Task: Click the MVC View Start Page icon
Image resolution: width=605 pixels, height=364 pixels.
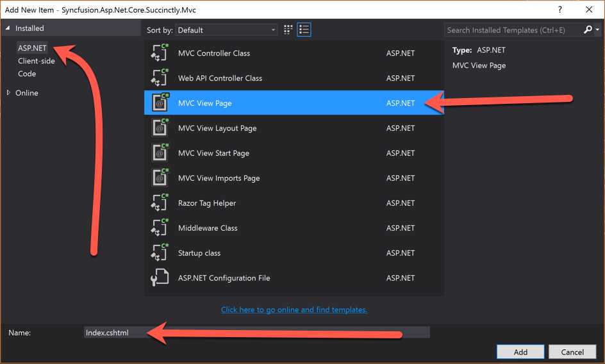Action: pos(160,153)
